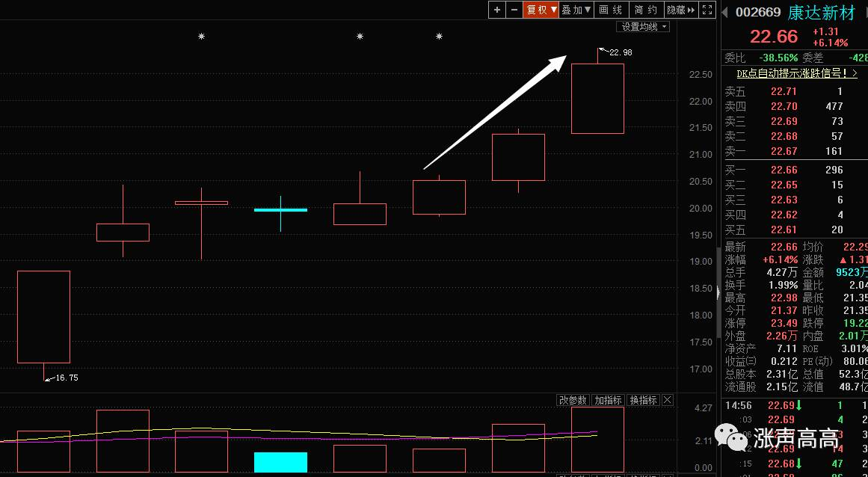Toggle 画线 drawing mode
Viewport: 868px width, 477px height.
[611, 10]
